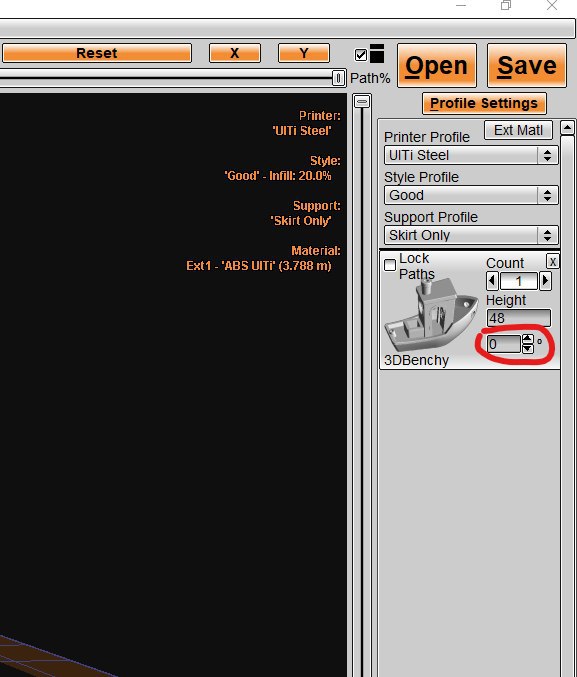Click the Save button
This screenshot has height=677, width=577.
526,66
